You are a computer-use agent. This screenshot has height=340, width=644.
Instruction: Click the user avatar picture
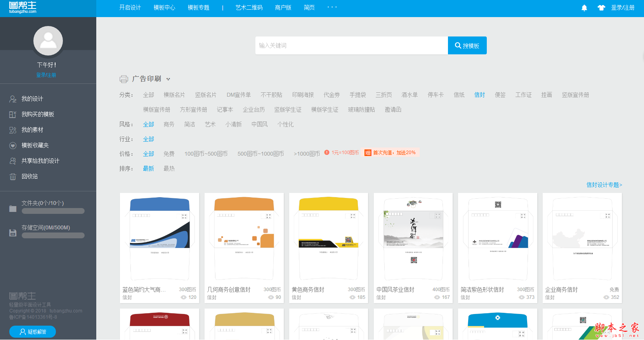(x=48, y=41)
